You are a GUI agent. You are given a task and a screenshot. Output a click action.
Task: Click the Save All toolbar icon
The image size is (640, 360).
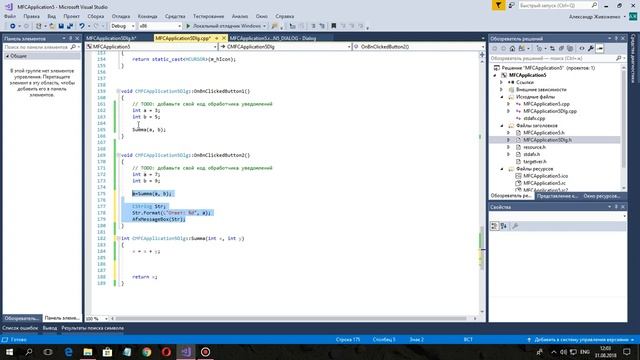pyautogui.click(x=70, y=26)
